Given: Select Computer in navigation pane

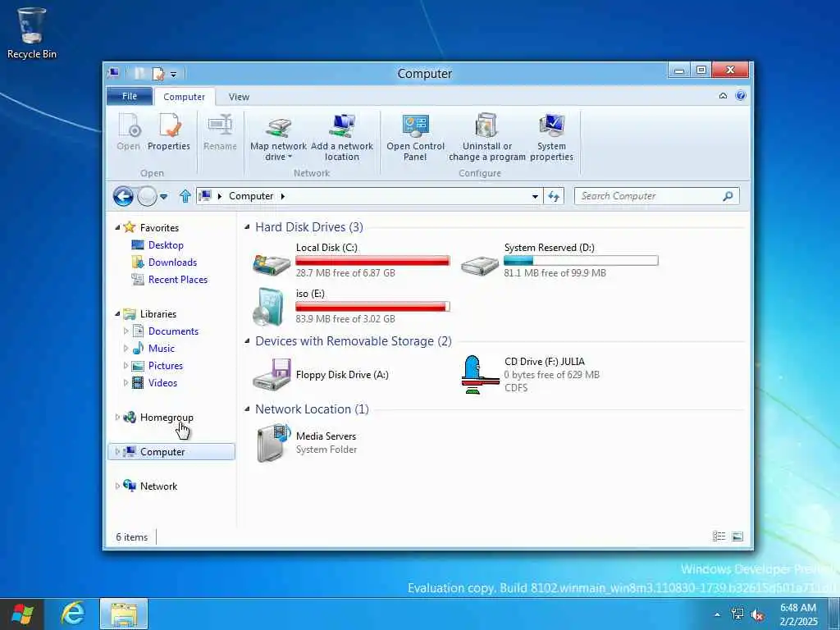Looking at the screenshot, I should (171, 452).
